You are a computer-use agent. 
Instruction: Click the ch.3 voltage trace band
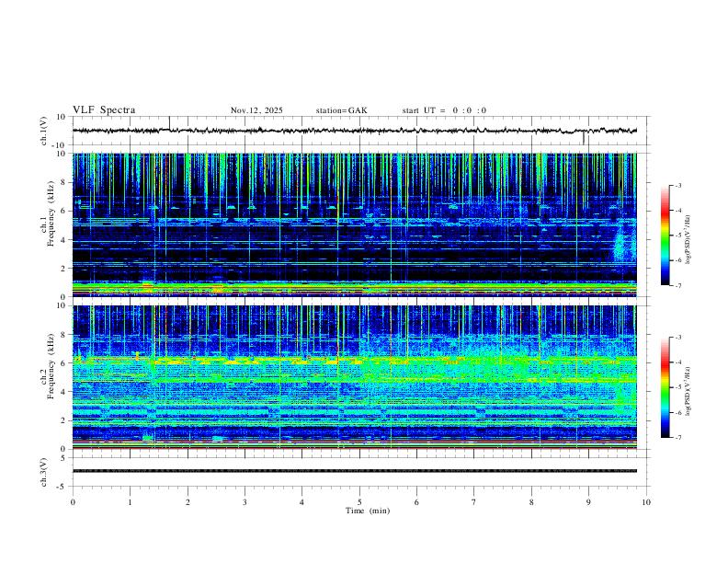(x=355, y=471)
